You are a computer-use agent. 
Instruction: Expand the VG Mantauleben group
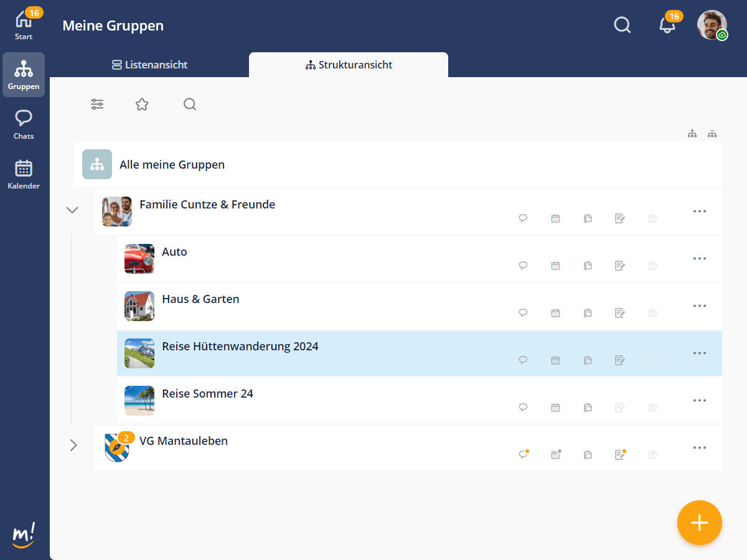(73, 445)
